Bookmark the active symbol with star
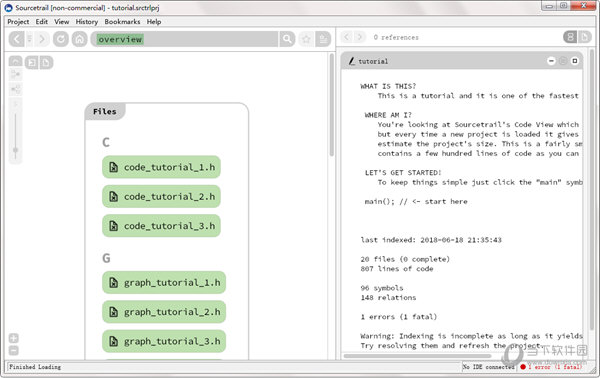 coord(306,39)
